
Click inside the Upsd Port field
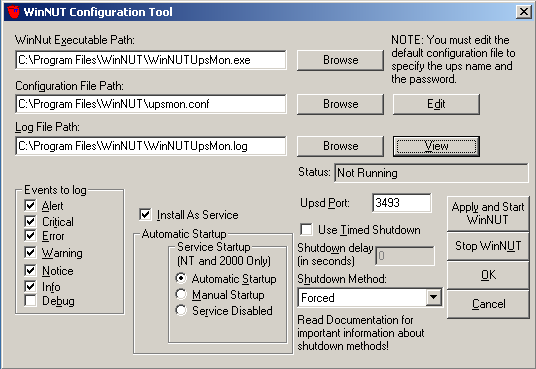coord(402,203)
